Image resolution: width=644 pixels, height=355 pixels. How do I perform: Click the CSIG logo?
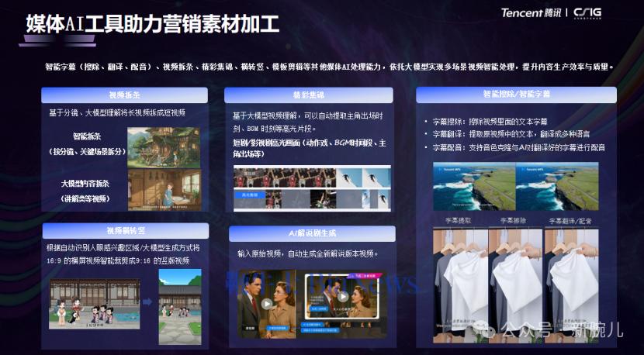coord(587,13)
